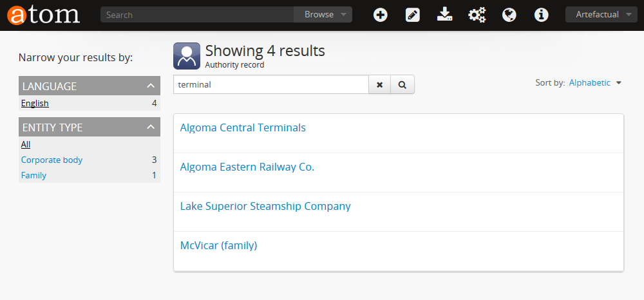This screenshot has width=644, height=300.
Task: Filter by Family entity type
Action: (x=33, y=175)
